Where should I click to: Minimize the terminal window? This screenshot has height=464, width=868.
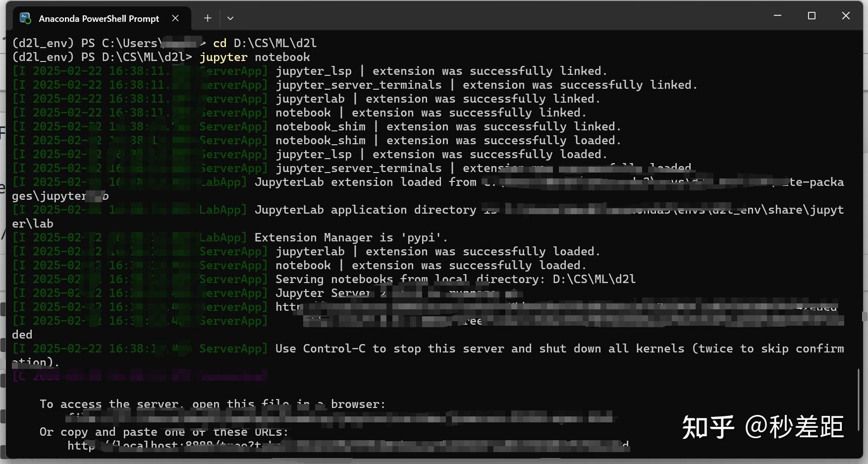coord(776,15)
